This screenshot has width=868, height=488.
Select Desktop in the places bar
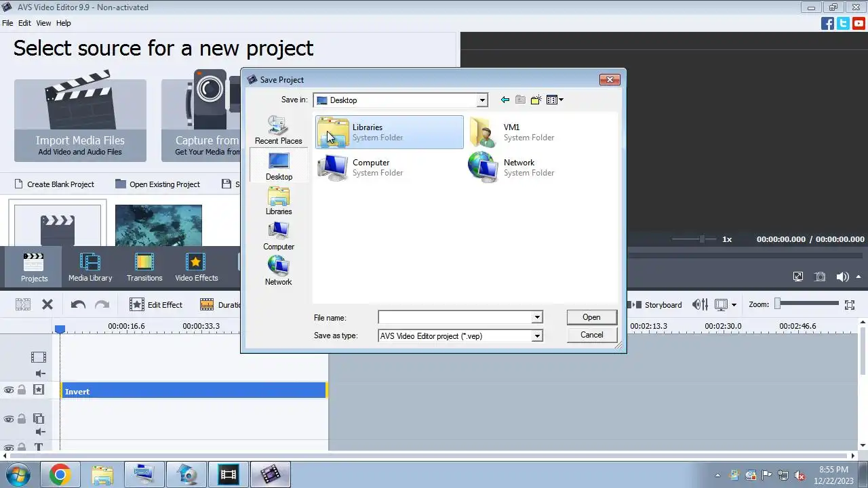pos(279,166)
